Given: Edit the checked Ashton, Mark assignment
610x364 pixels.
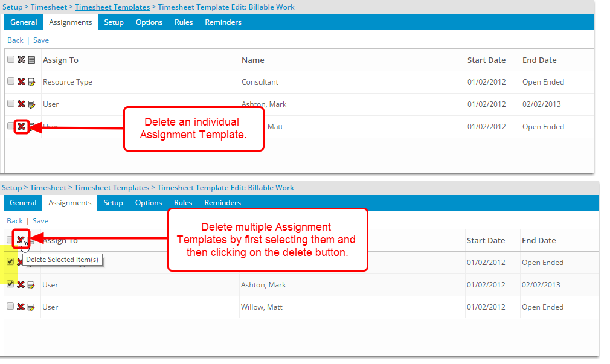Looking at the screenshot, I should (x=31, y=285).
